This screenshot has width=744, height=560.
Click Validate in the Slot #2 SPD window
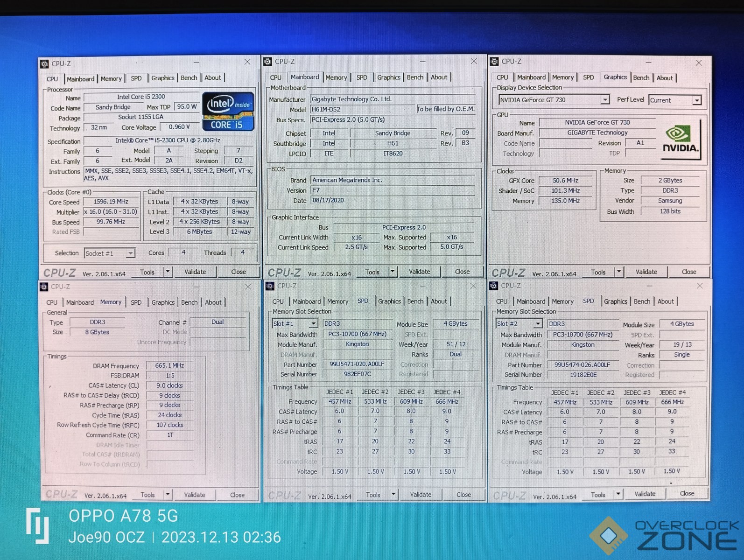tap(645, 494)
